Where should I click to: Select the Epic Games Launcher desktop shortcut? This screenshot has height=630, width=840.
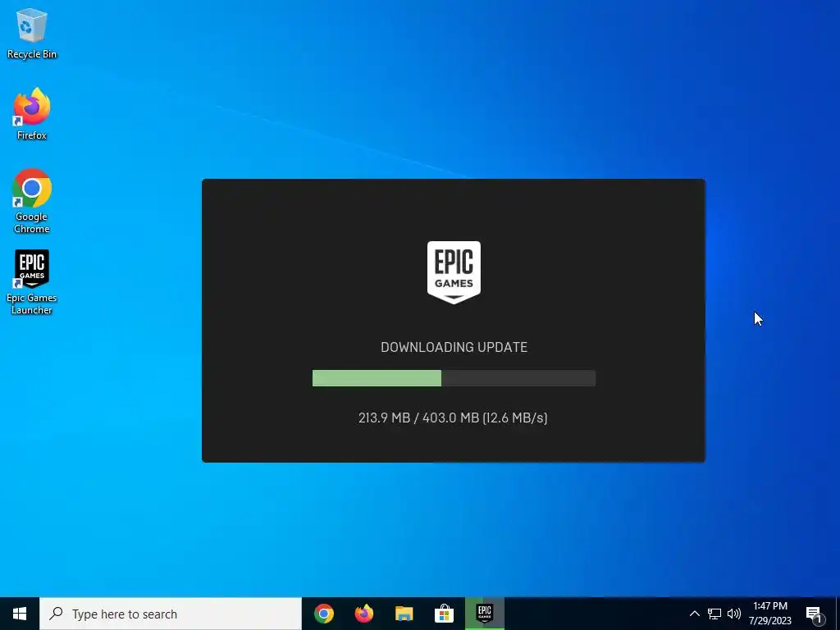(32, 282)
